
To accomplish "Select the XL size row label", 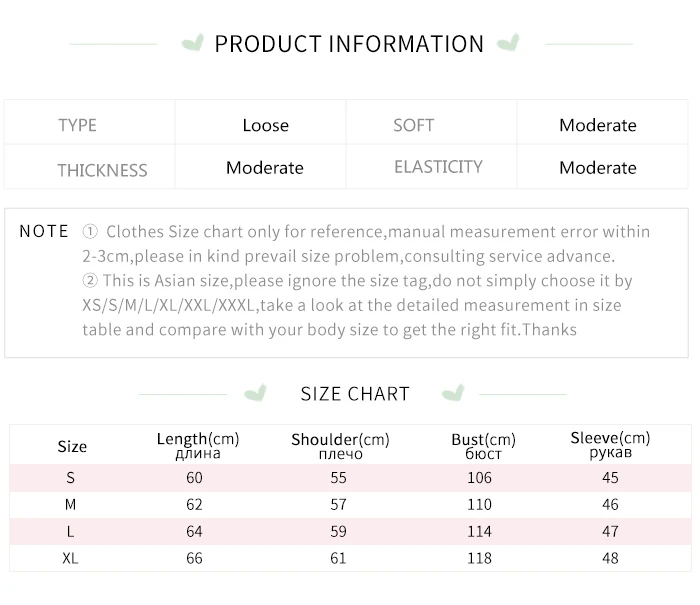I will 70,558.
